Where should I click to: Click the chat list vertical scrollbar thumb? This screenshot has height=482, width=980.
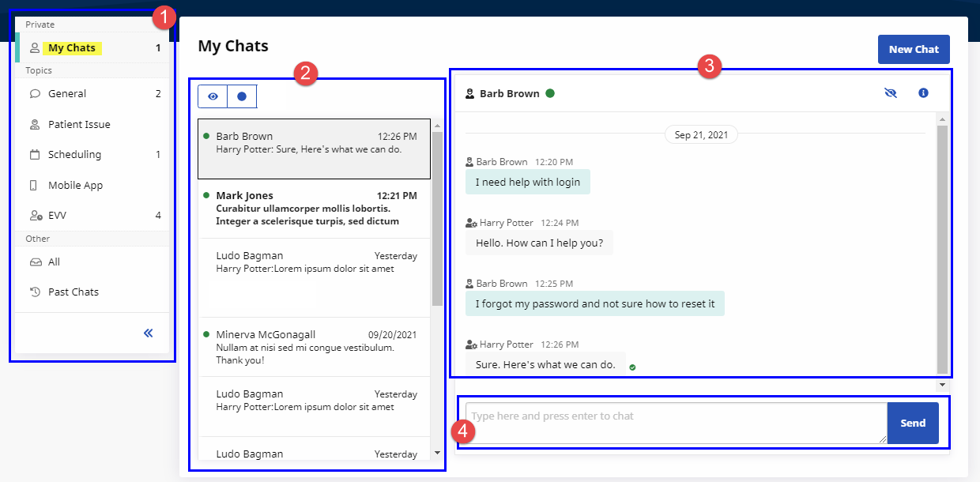tap(438, 219)
